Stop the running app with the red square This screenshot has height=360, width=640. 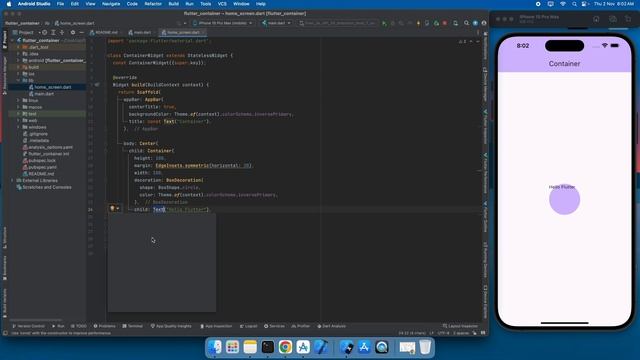[445, 23]
